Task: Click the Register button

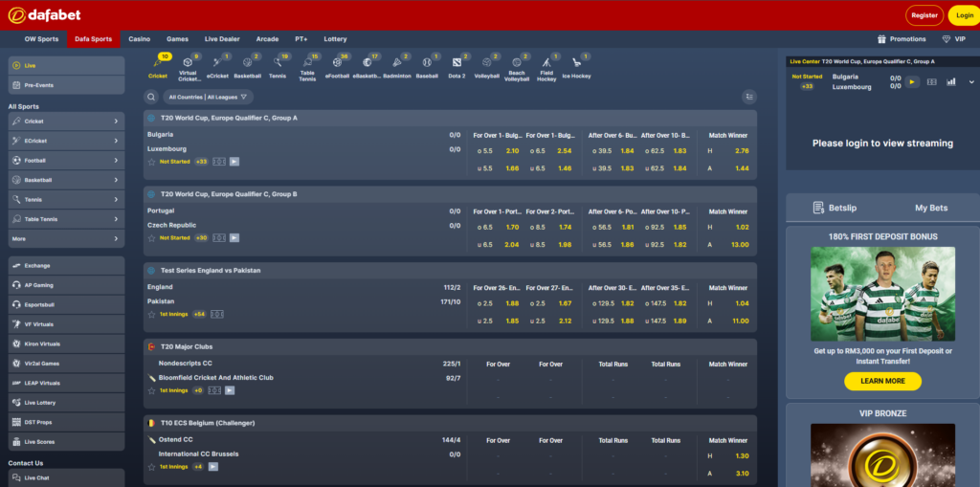Action: [x=924, y=15]
